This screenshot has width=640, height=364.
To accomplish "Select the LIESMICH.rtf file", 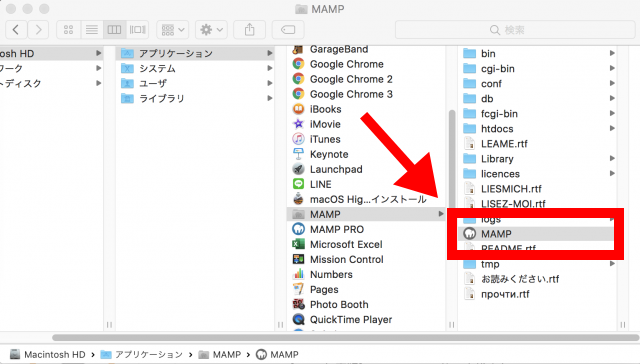I will tap(537, 189).
